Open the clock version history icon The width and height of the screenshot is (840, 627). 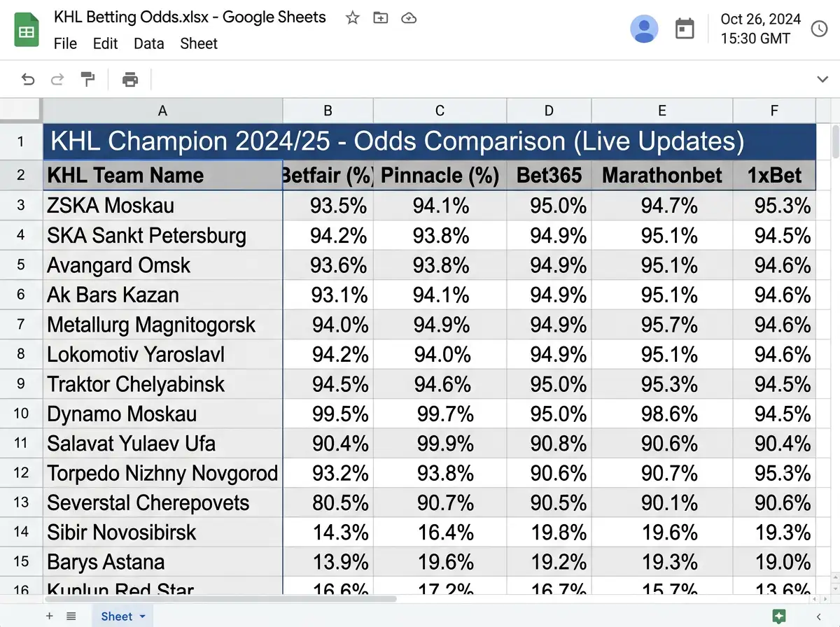coord(819,29)
